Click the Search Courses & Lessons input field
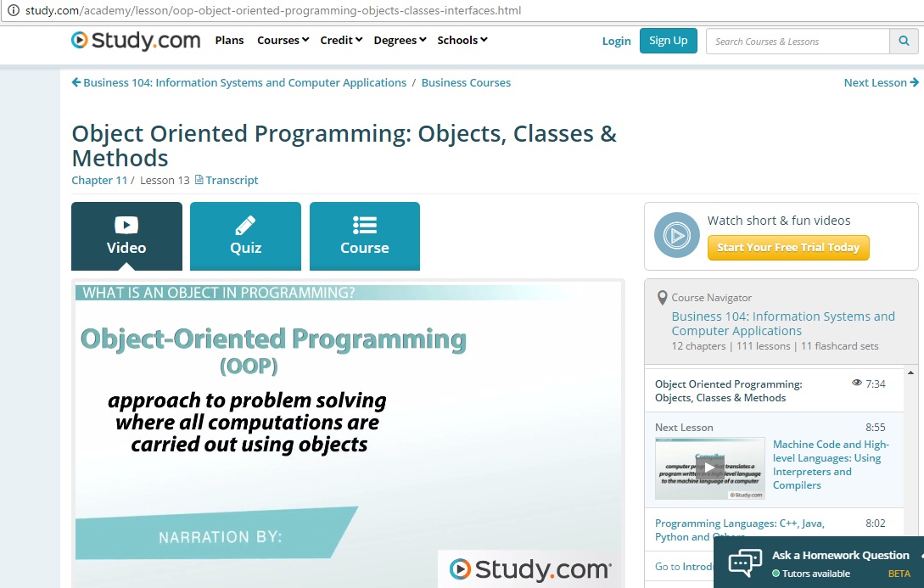 (798, 42)
